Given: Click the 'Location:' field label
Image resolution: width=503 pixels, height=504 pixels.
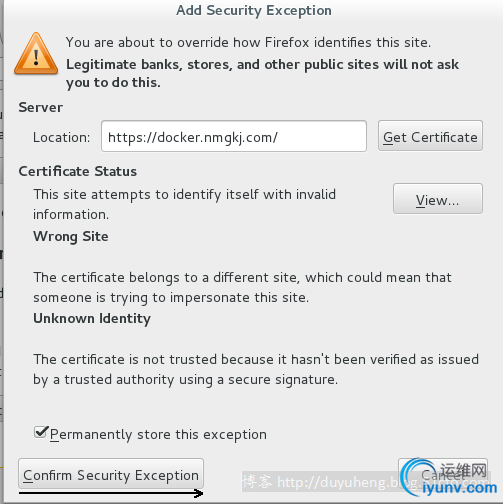Looking at the screenshot, I should pyautogui.click(x=61, y=137).
